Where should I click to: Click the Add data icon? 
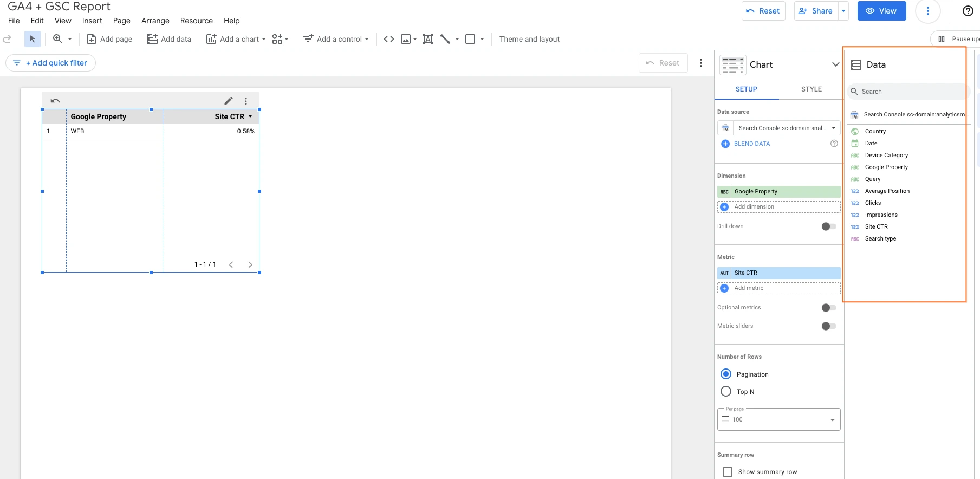point(152,39)
